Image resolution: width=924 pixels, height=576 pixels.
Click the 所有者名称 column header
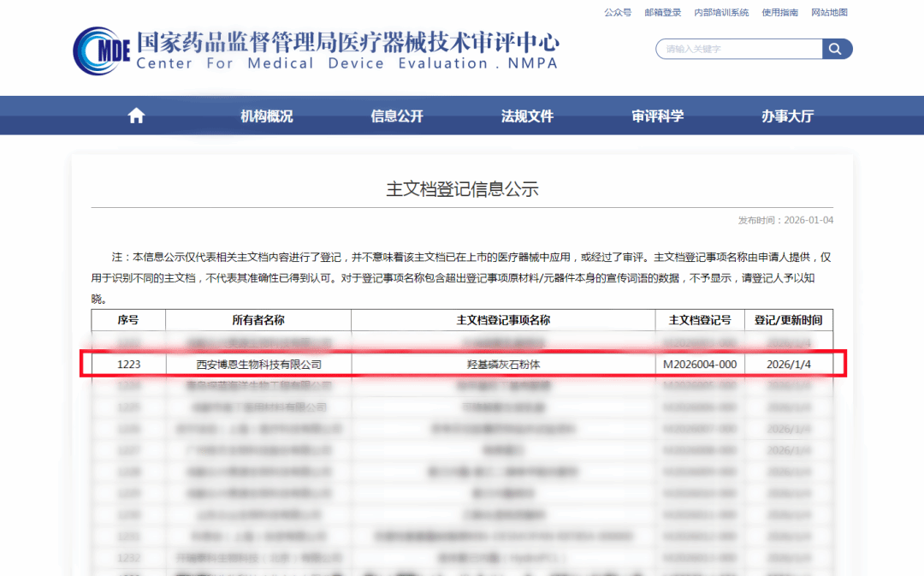click(258, 320)
